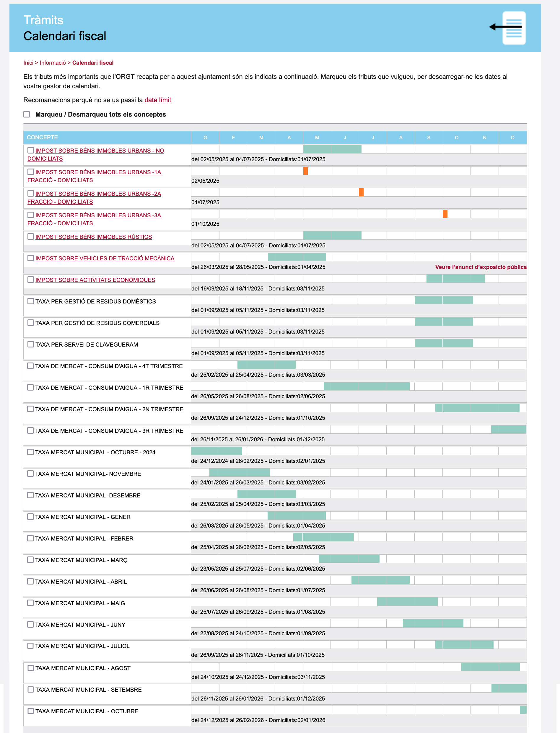Check the Impost sobre béns immobles rústics box
The width and height of the screenshot is (560, 733).
click(x=31, y=236)
